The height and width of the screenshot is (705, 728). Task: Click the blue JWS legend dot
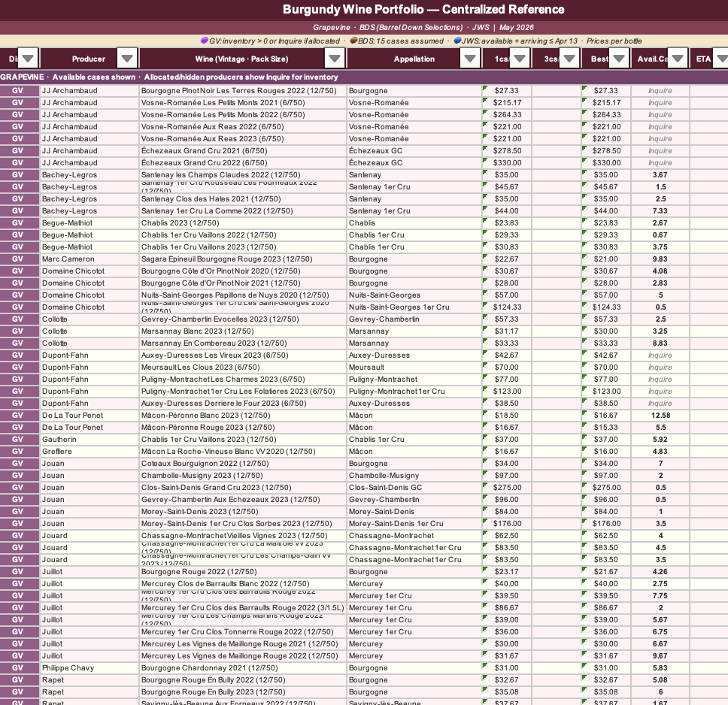[457, 41]
